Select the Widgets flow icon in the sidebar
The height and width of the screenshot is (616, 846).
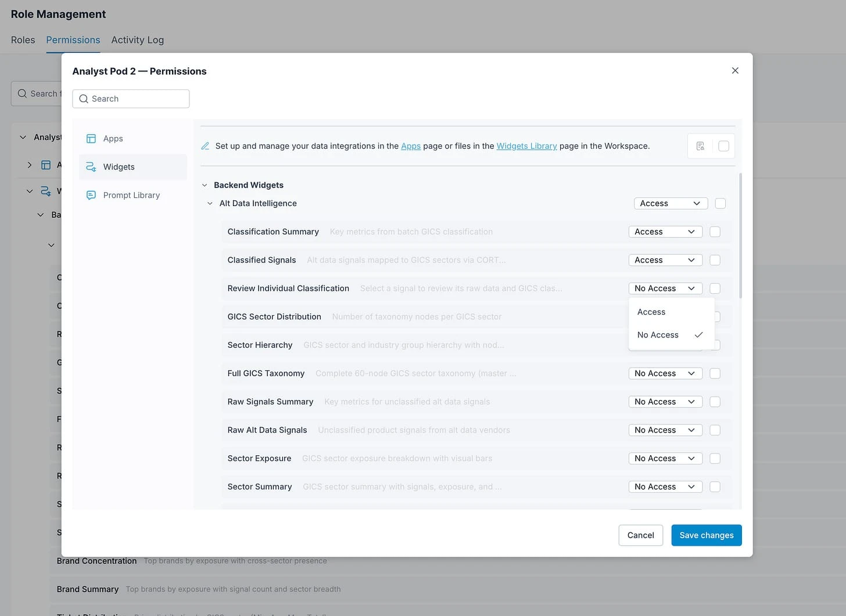click(x=91, y=167)
